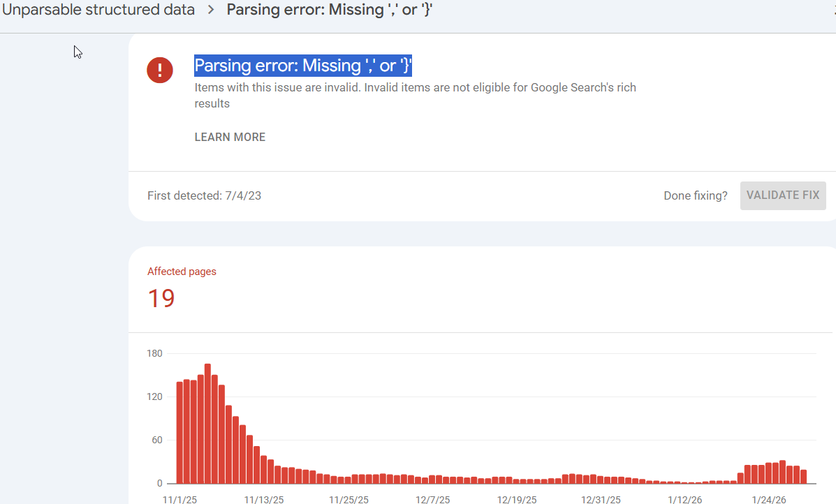The height and width of the screenshot is (504, 836).
Task: Go back to Unparsable structured data breadcrumb
Action: (x=98, y=10)
